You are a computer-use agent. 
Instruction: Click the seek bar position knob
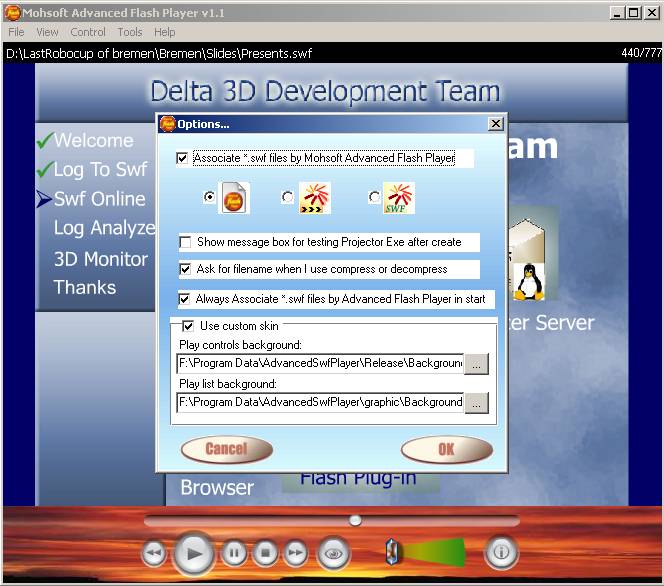(x=355, y=520)
